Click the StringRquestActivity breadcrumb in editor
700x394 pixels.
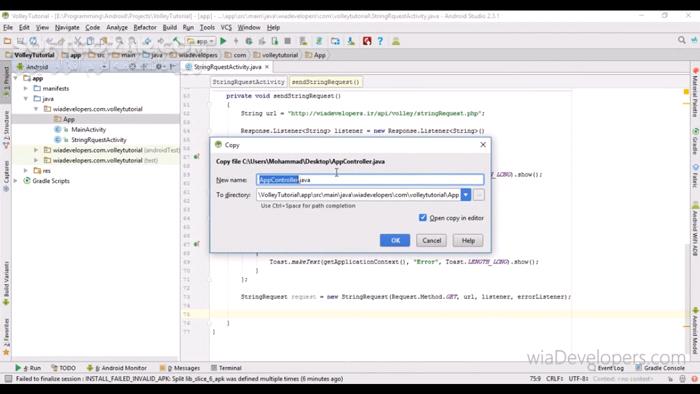click(x=248, y=82)
